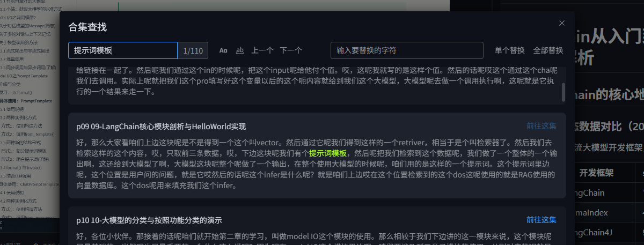The height and width of the screenshot is (245, 644).
Task: Toggle the Aa match case option
Action: pos(223,50)
